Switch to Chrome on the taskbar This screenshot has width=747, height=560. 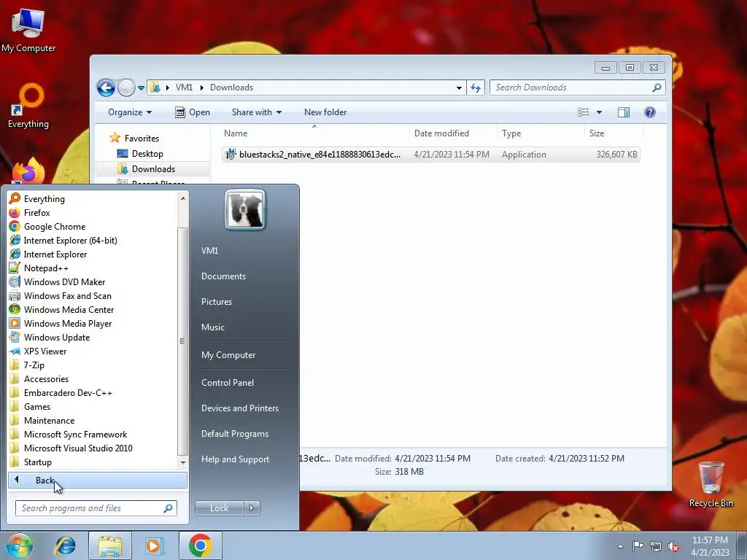200,545
